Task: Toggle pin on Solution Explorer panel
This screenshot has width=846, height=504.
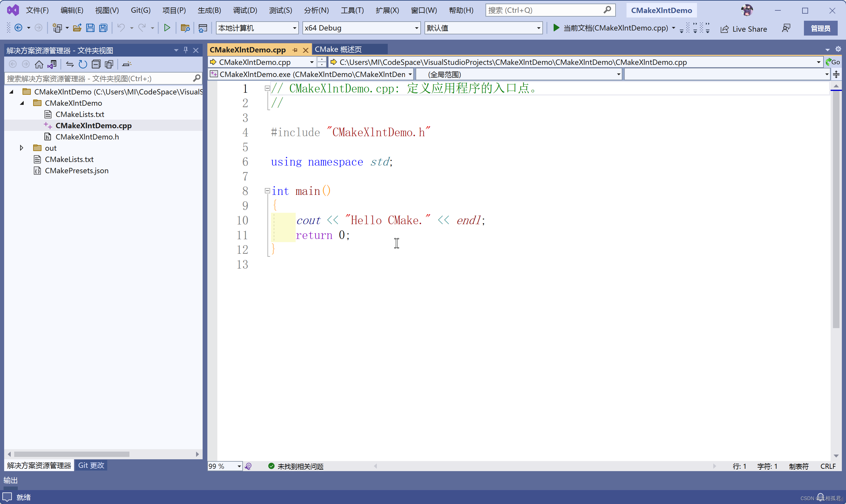Action: pyautogui.click(x=185, y=50)
